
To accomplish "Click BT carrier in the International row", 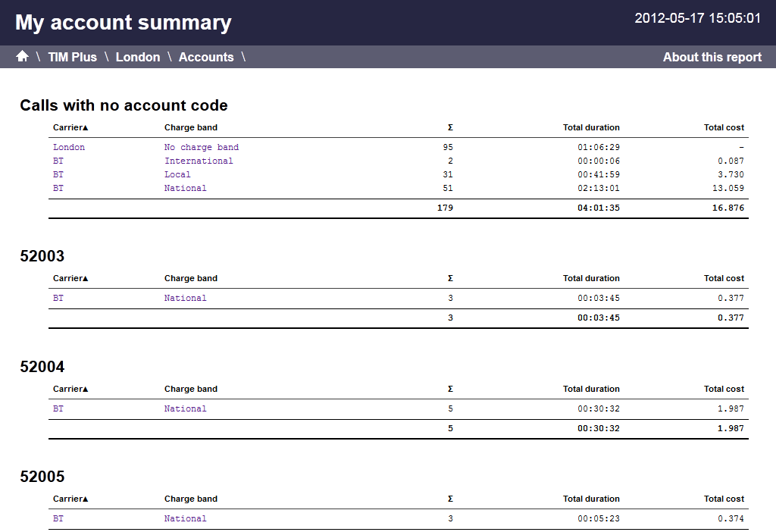I will point(58,161).
